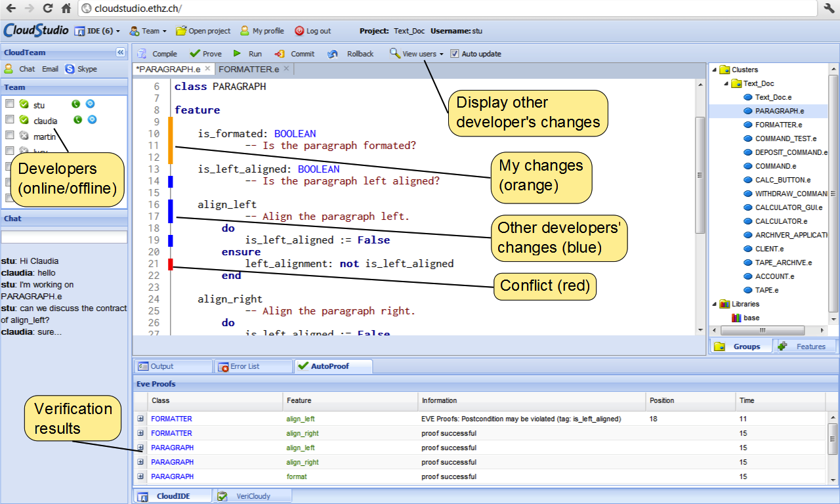Select the Chat icon in CloudTeam
The width and height of the screenshot is (840, 504).
tap(9, 68)
